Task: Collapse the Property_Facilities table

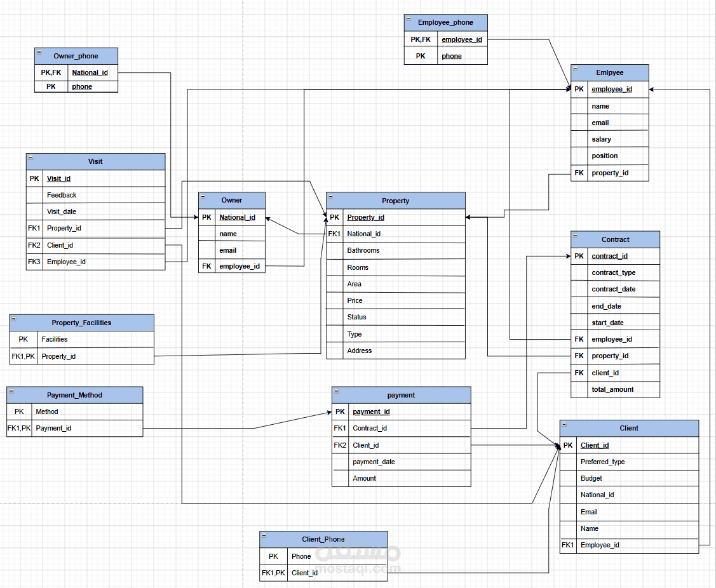Action: [x=14, y=319]
